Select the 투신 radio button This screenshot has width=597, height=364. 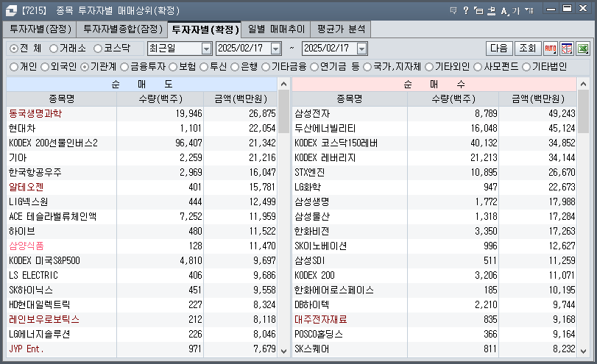coord(204,67)
